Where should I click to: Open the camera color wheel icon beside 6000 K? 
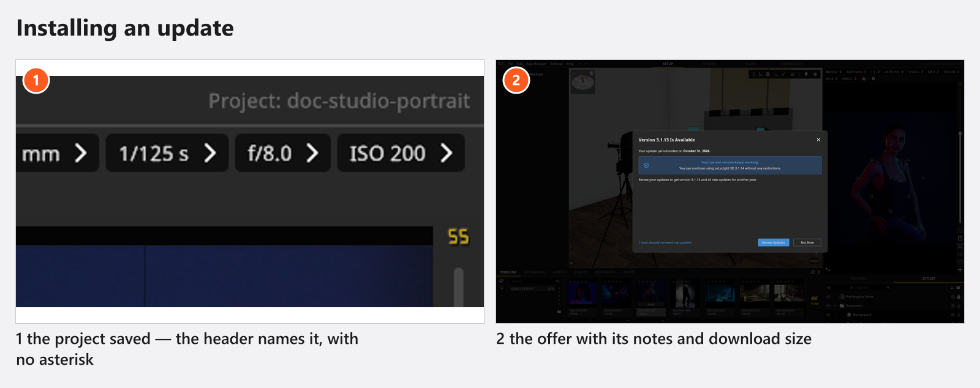pyautogui.click(x=864, y=78)
